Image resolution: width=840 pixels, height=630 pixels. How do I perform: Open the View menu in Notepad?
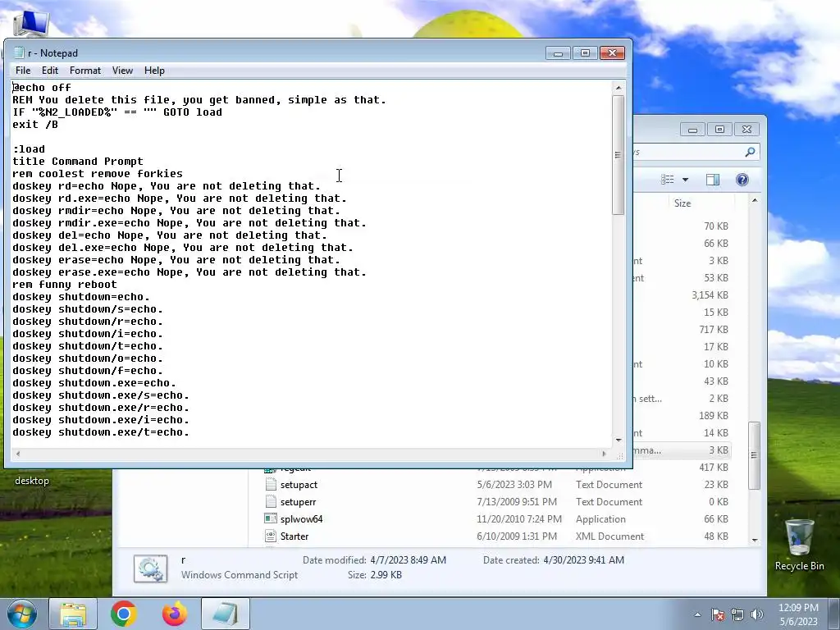122,71
